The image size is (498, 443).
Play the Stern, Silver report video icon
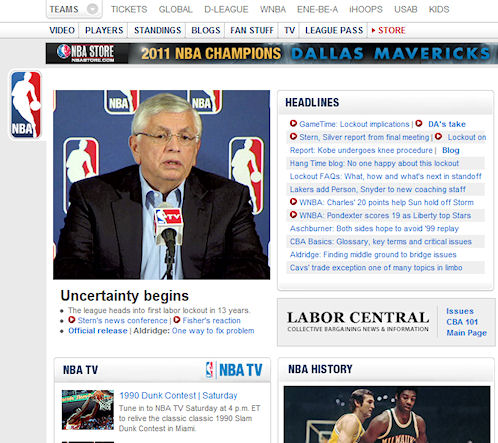point(293,136)
